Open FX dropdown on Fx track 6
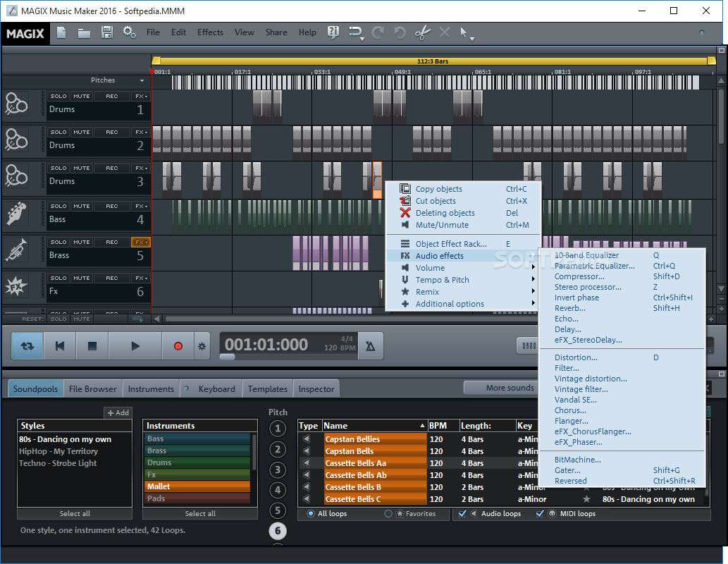The height and width of the screenshot is (564, 728). coord(141,278)
